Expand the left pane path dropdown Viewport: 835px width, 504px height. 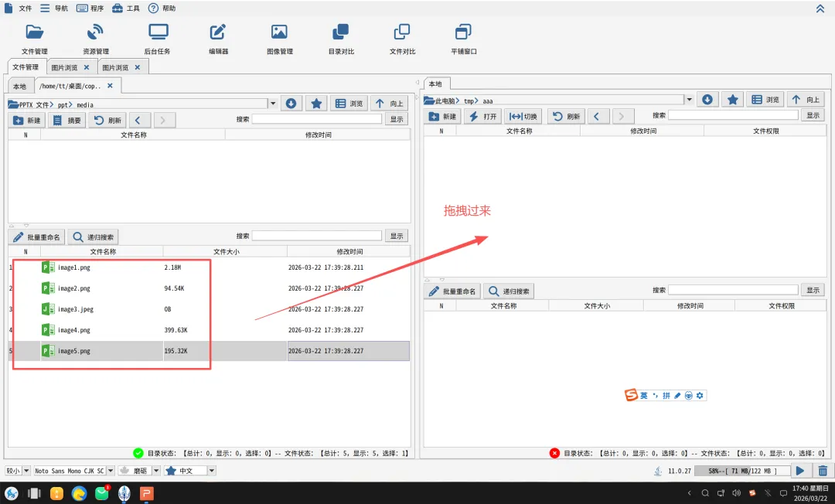[x=273, y=104]
